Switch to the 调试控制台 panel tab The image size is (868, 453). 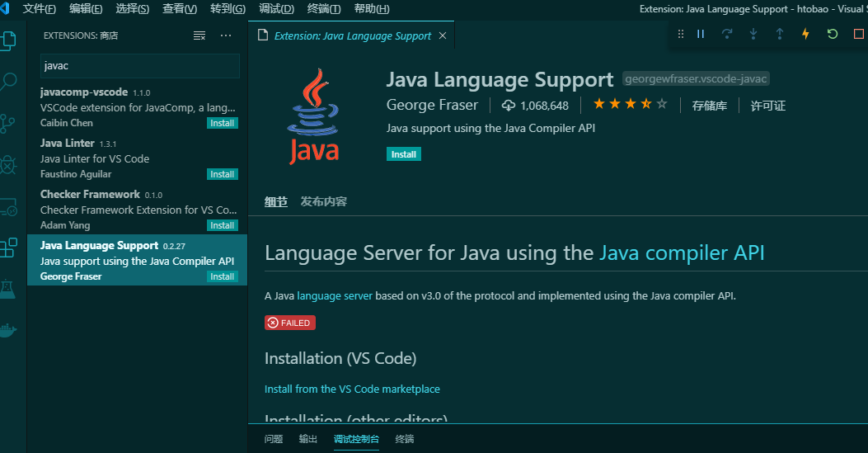coord(356,439)
